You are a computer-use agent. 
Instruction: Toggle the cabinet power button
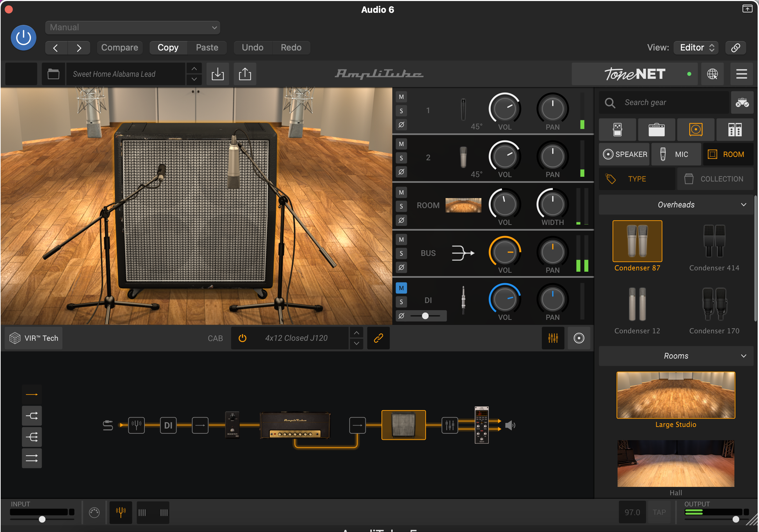[242, 338]
